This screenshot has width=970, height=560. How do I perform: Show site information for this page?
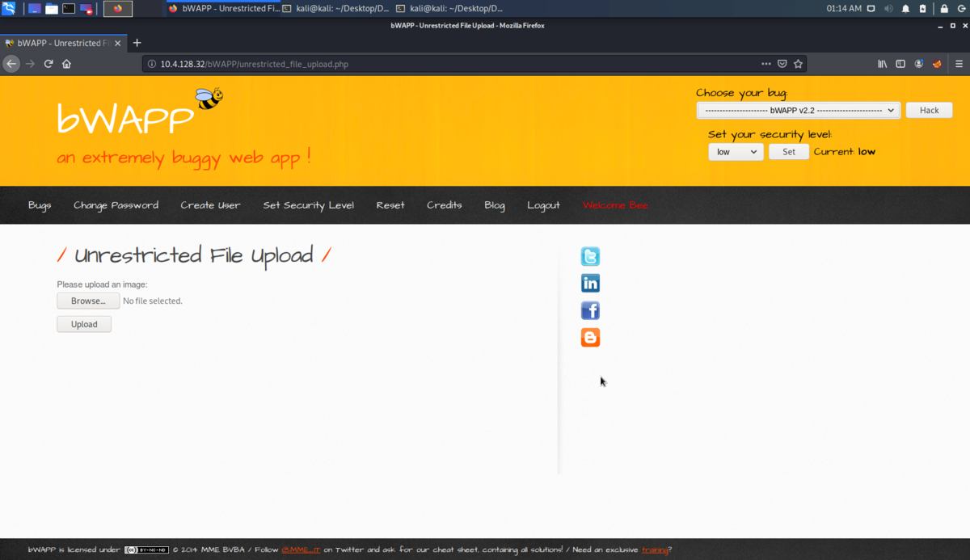(x=152, y=64)
